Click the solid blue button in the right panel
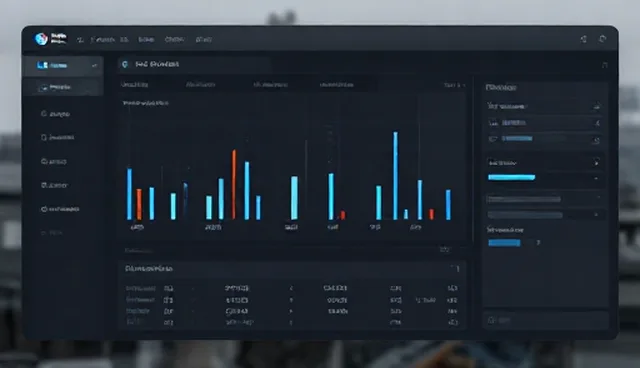Image resolution: width=640 pixels, height=368 pixels. click(504, 243)
